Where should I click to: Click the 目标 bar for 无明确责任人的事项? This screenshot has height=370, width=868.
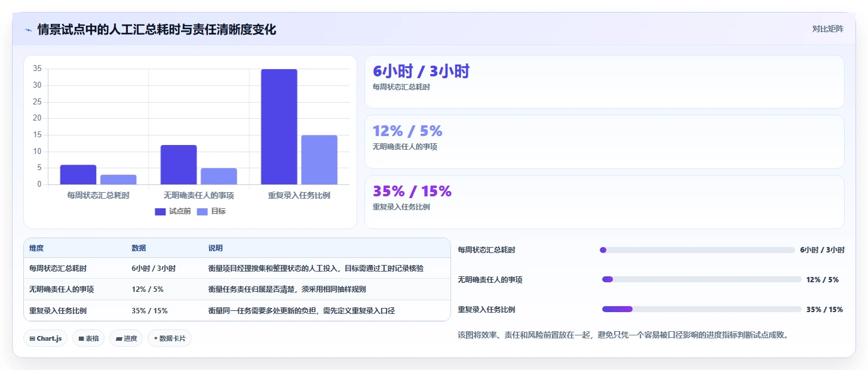tap(219, 176)
